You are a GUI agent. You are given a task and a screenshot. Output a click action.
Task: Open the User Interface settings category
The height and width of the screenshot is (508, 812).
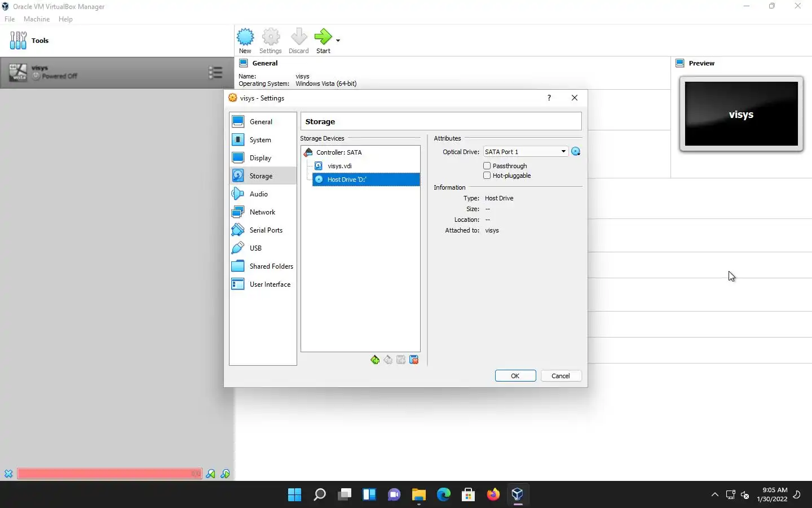pyautogui.click(x=263, y=284)
